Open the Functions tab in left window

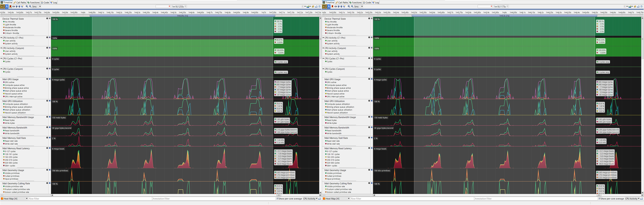click(x=33, y=2)
